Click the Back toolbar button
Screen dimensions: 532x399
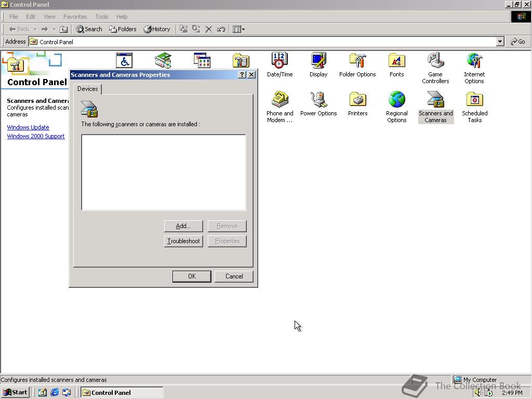click(19, 29)
